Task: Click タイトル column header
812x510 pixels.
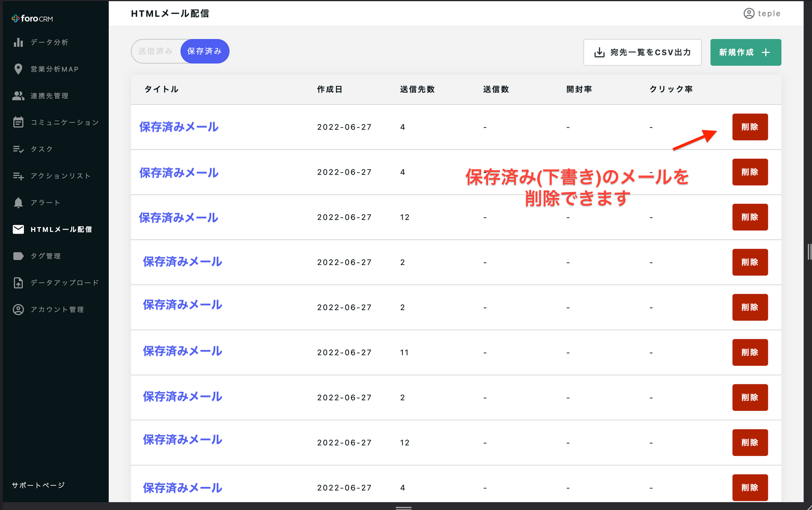Action: [162, 89]
